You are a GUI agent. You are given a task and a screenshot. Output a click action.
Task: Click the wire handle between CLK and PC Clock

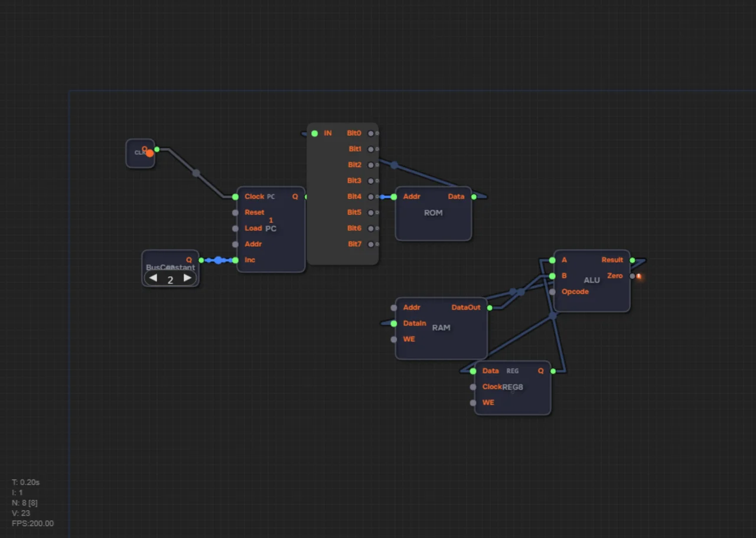pos(196,173)
